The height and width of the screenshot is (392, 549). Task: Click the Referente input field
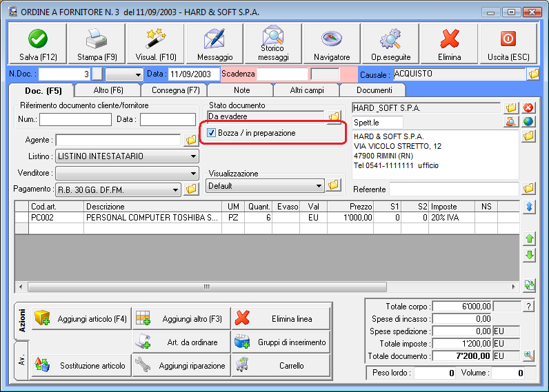pos(454,189)
